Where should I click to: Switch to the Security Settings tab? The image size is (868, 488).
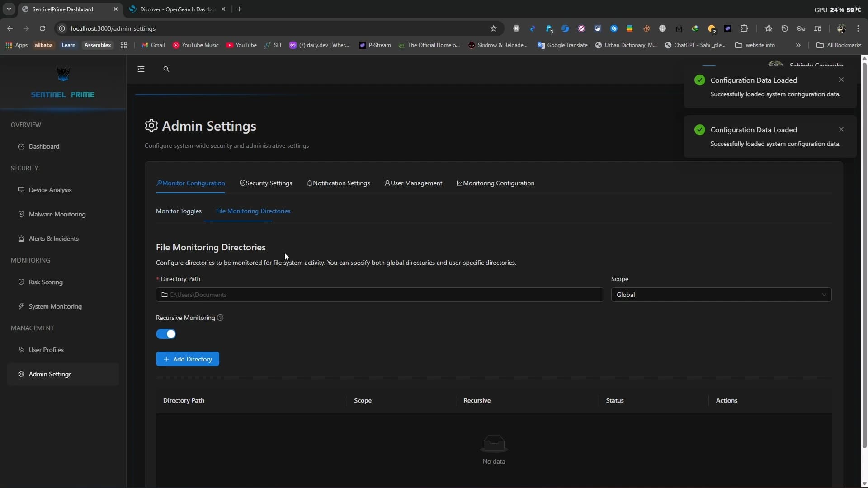pyautogui.click(x=266, y=183)
